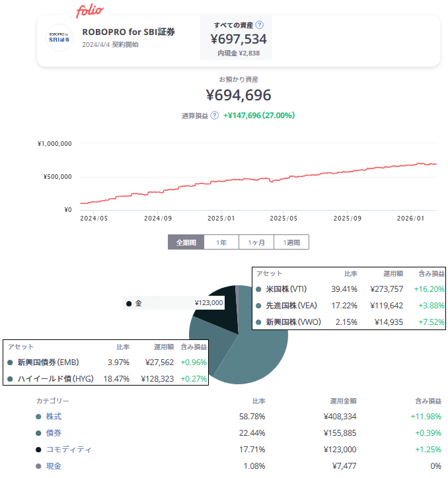The width and height of the screenshot is (448, 478).
Task: Click the 債券 row color dot
Action: (38, 433)
